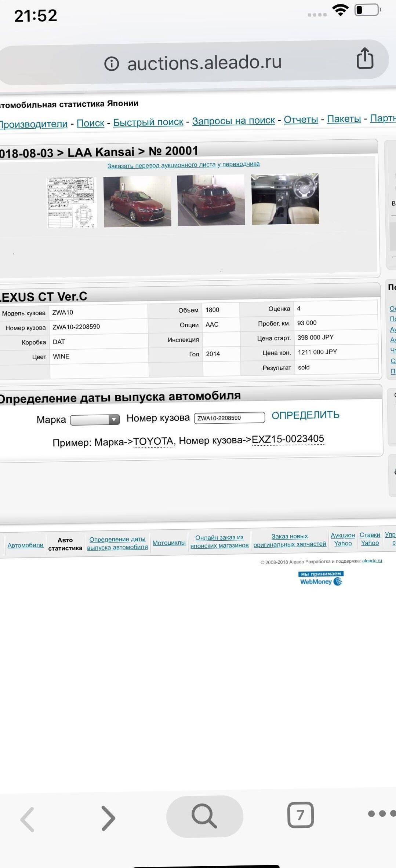Open Заказ новых оригинальных запчастей link
Image resolution: width=396 pixels, height=868 pixels.
290,540
